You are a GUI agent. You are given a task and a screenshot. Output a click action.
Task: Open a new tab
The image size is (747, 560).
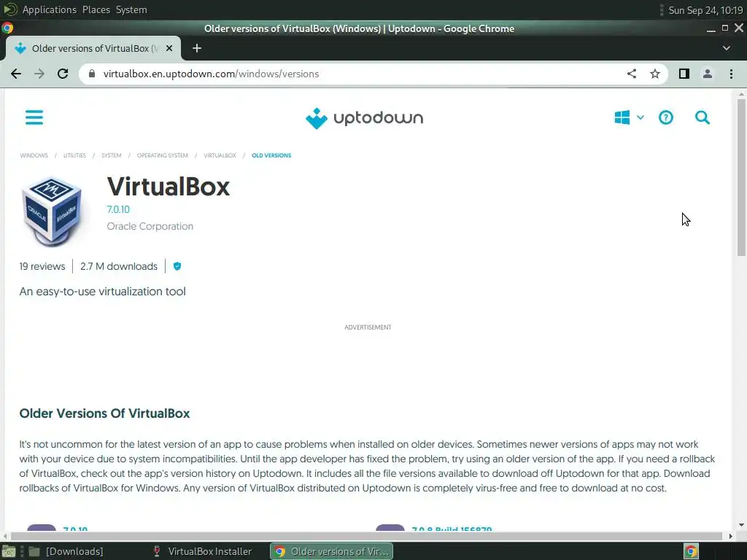[197, 48]
